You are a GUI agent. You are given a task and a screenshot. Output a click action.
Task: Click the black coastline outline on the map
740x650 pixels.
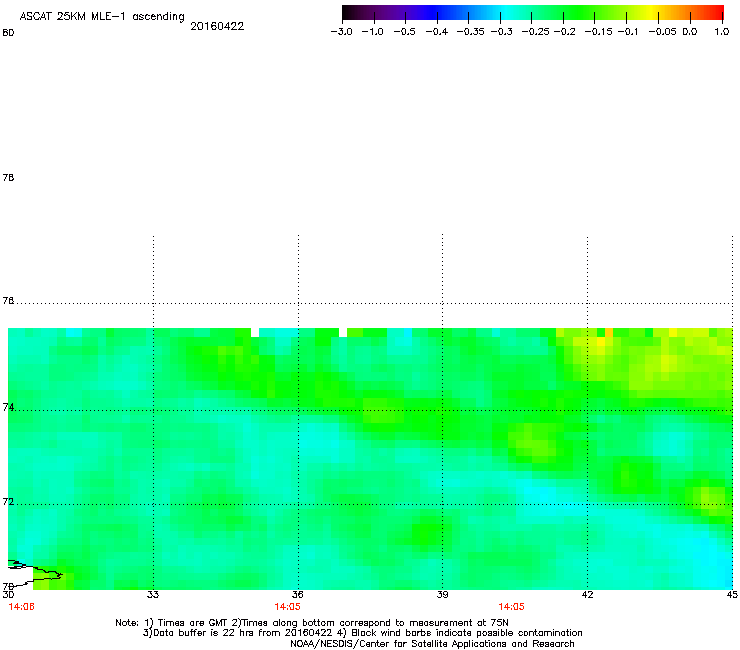(x=35, y=574)
